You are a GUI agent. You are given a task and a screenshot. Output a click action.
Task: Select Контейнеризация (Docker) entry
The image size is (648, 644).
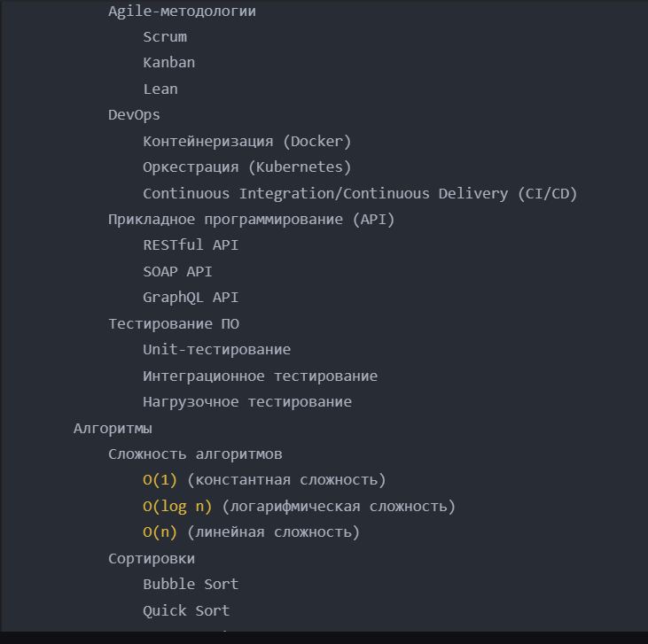(247, 141)
